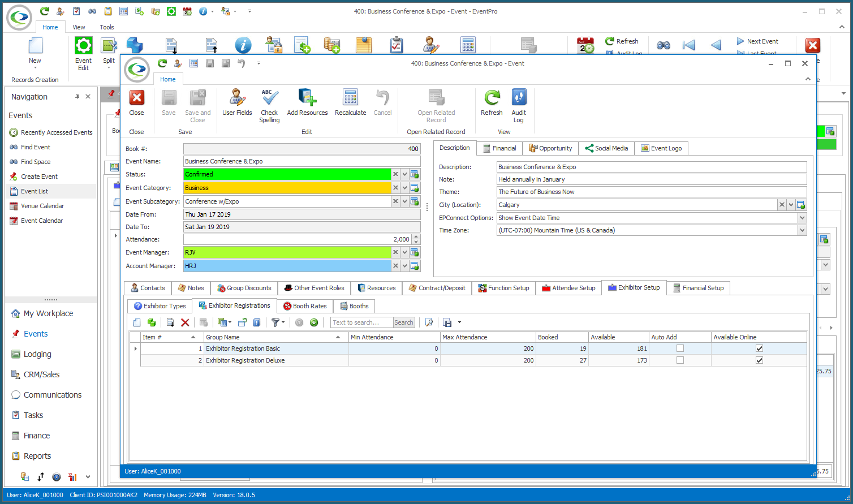Viewport: 853px width, 504px height.
Task: Delete selected registration with red X
Action: (185, 322)
